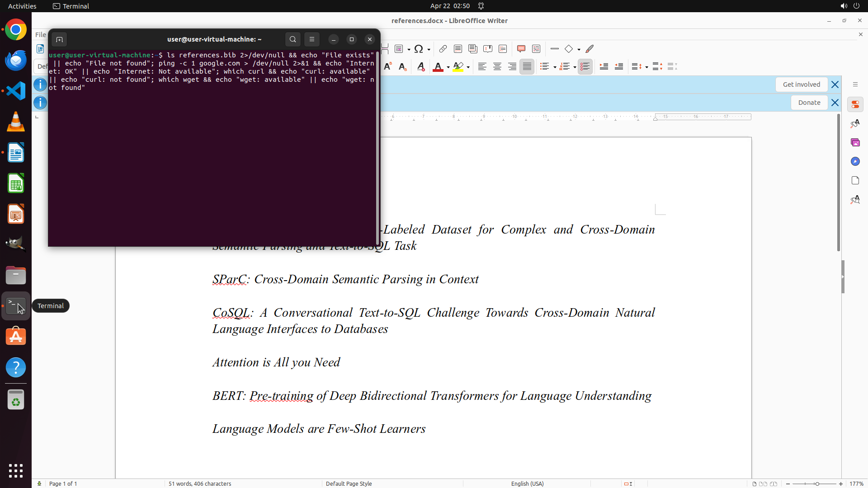Open the terminal hamburger menu
This screenshot has width=868, height=488.
pyautogui.click(x=312, y=39)
